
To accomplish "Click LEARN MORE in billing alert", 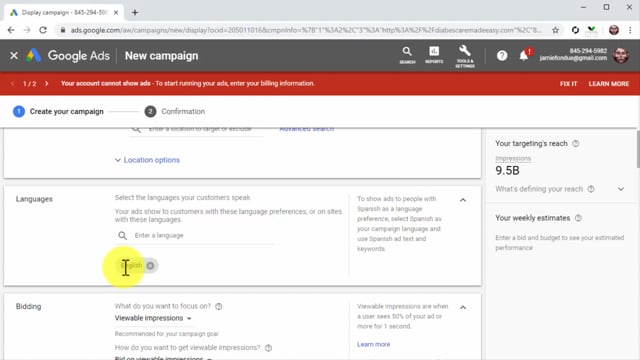I will pos(609,84).
